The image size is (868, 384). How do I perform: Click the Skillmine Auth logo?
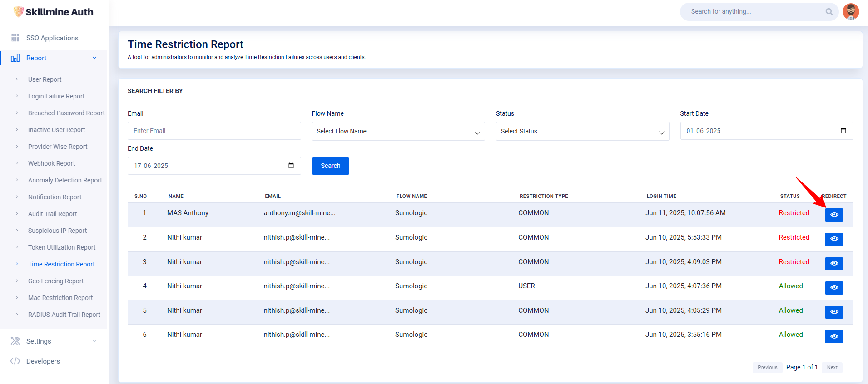[x=54, y=12]
